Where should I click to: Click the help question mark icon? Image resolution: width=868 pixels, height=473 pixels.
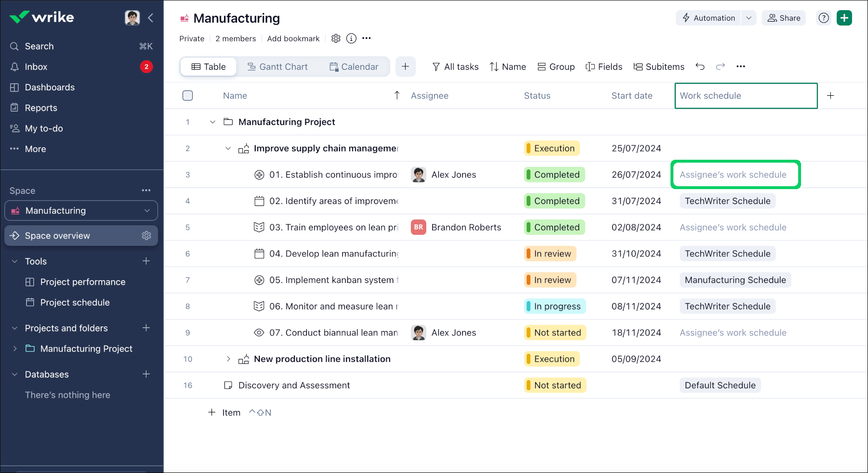click(823, 18)
